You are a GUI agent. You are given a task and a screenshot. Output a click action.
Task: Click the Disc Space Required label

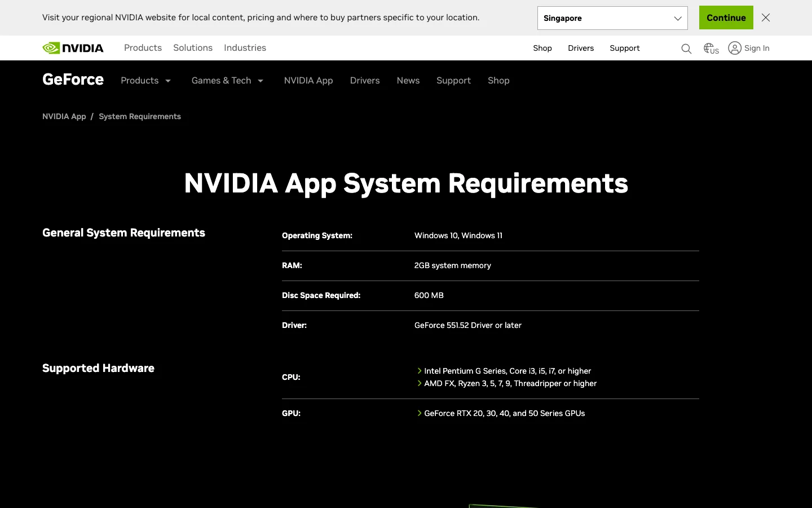click(x=321, y=295)
